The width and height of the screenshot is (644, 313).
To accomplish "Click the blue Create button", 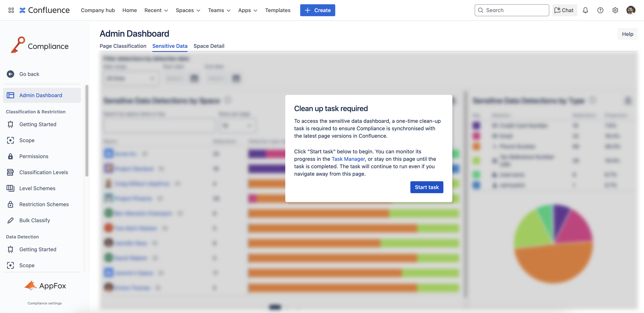I will 317,10.
